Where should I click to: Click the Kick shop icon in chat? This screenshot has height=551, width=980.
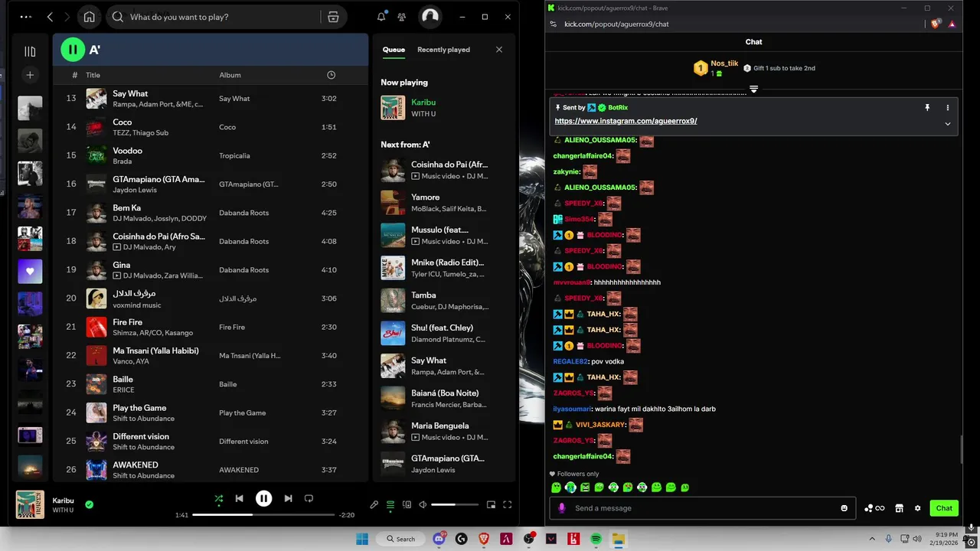click(899, 508)
